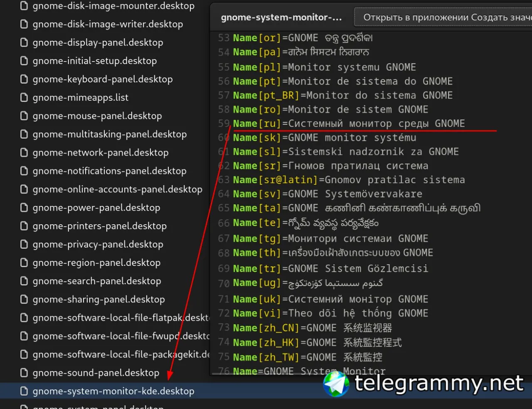Click the line 'Name[ru]=Системный монитор среды GNOME'
This screenshot has height=409, width=532.
(x=349, y=124)
